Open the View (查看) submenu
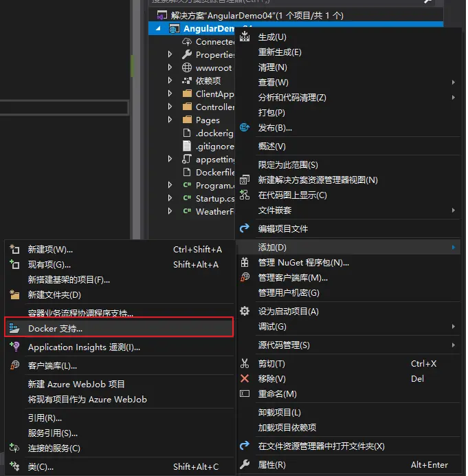This screenshot has height=476, width=468. 348,83
